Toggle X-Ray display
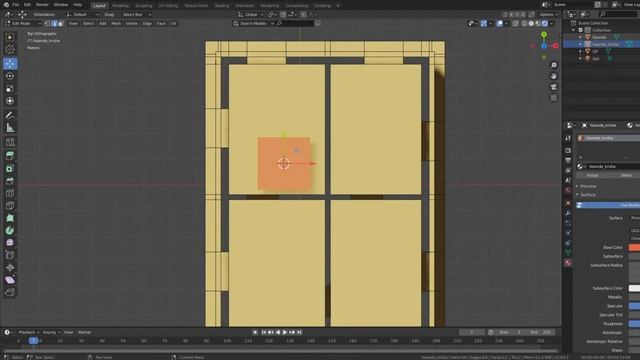Viewport: 640px width, 360px height. (516, 24)
